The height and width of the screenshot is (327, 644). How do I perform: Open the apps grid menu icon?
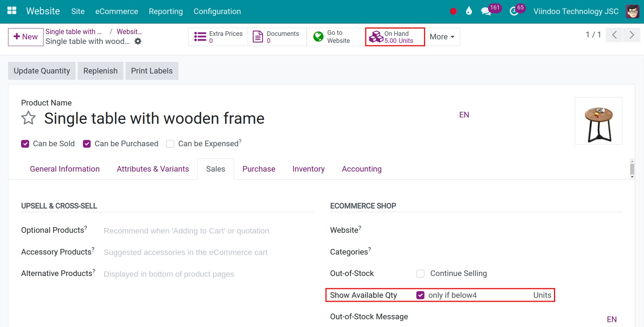12,11
